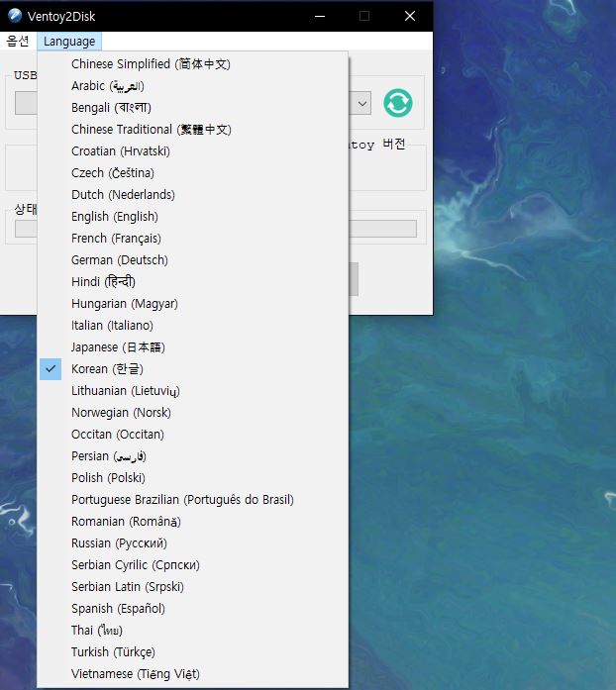Pick Thai language entry
The image size is (616, 690).
pyautogui.click(x=193, y=631)
